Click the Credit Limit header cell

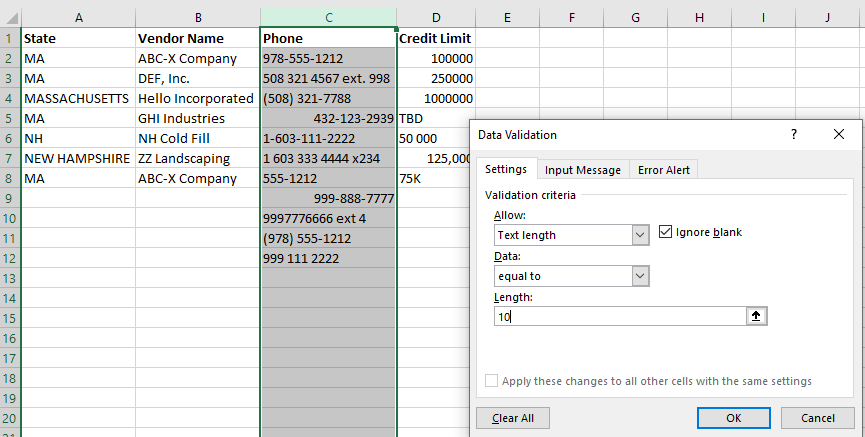[436, 38]
